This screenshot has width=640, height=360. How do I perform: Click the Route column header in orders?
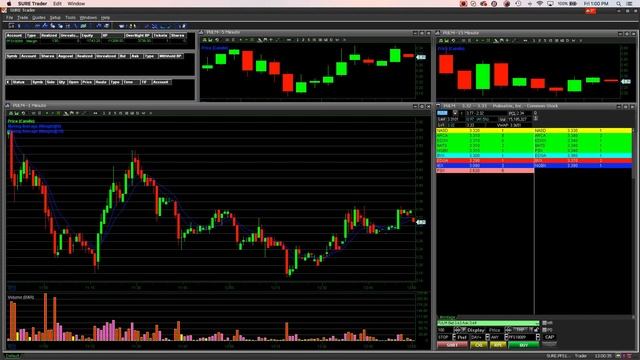102,82
